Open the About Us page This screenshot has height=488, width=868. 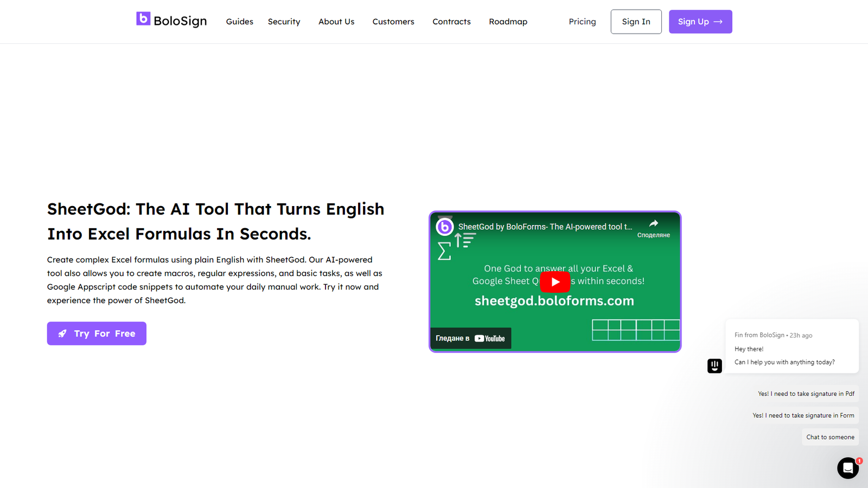click(x=336, y=22)
